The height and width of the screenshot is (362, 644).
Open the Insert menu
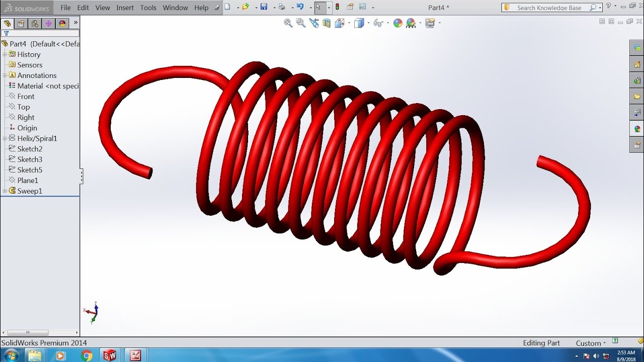click(x=125, y=8)
